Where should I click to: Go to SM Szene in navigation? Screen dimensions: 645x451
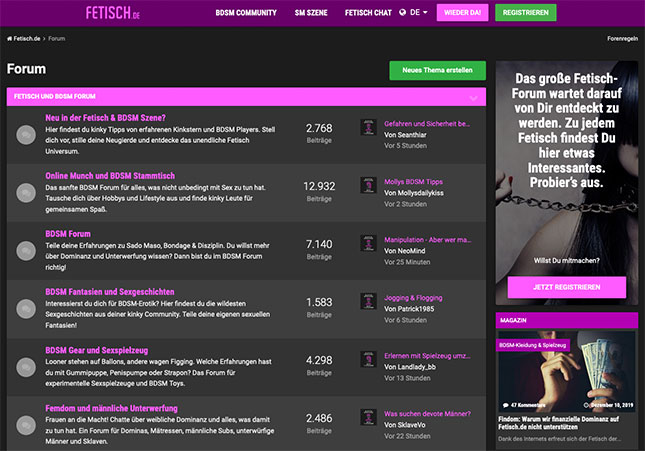[310, 13]
